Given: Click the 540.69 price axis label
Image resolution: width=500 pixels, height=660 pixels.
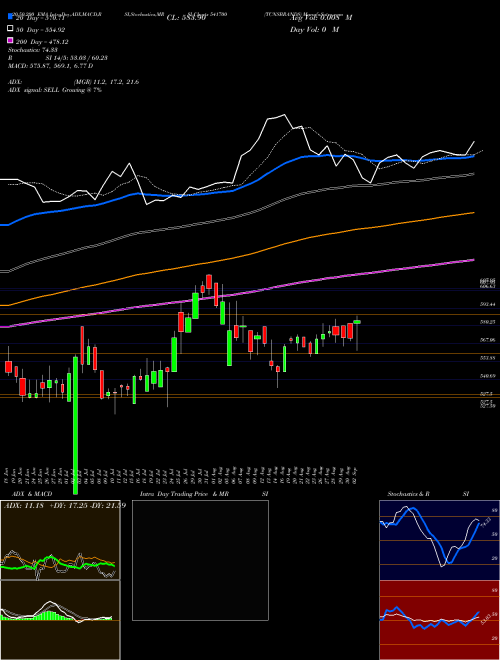Looking at the screenshot, I should [x=488, y=375].
